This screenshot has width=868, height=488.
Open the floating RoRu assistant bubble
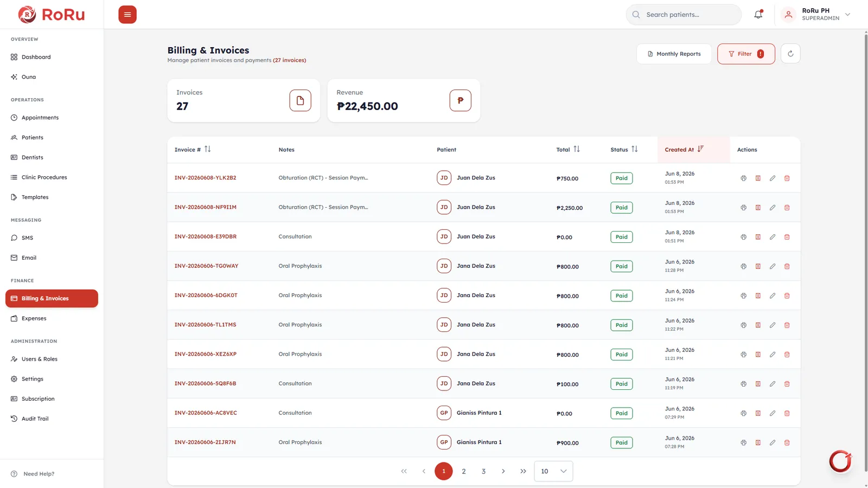[x=840, y=461]
